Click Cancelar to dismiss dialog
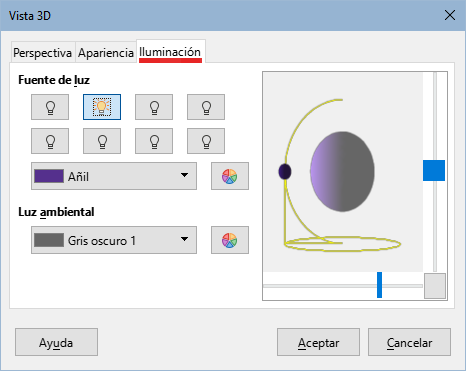The image size is (466, 371). click(409, 342)
